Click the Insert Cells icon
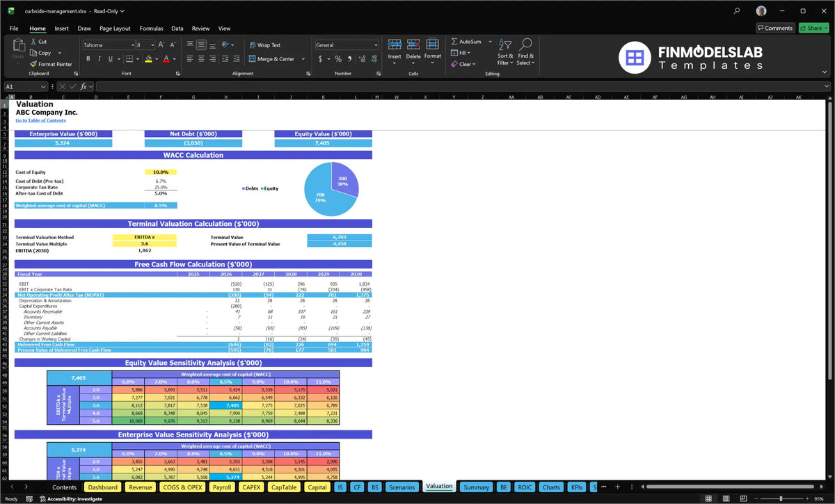The width and height of the screenshot is (835, 504). [395, 45]
